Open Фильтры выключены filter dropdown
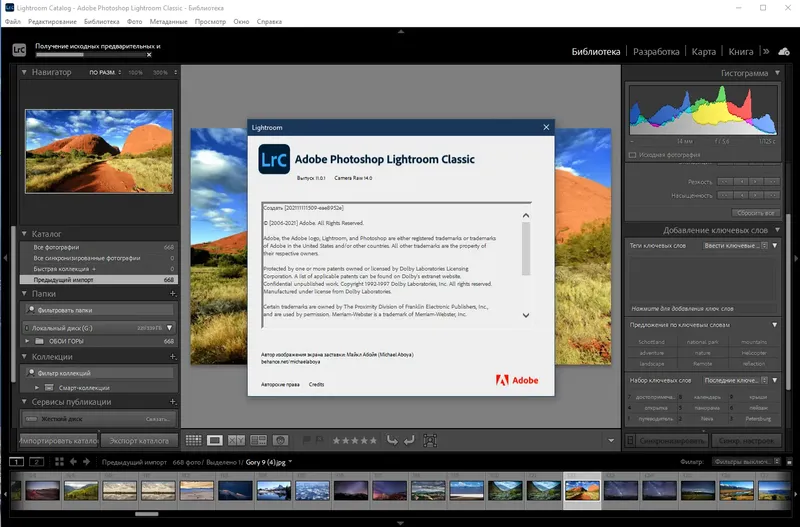Viewport: 800px width, 527px height. [746, 462]
